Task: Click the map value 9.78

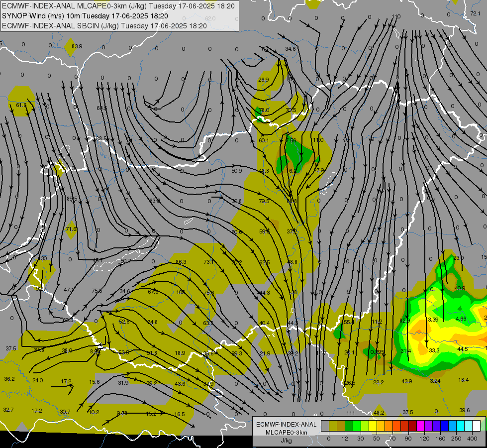Action: point(122,413)
